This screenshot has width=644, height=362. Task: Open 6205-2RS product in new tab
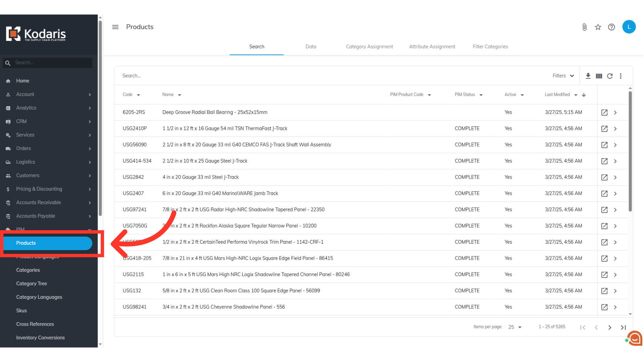pos(604,113)
